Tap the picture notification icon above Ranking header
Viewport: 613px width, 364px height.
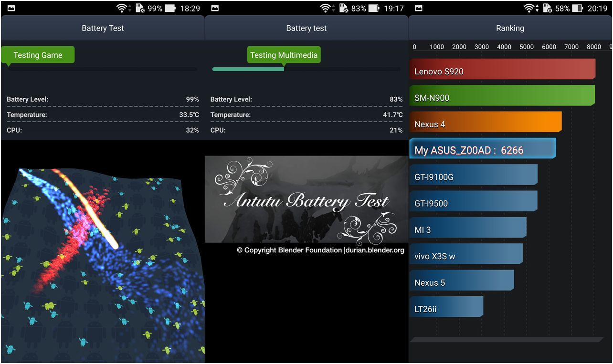(419, 8)
